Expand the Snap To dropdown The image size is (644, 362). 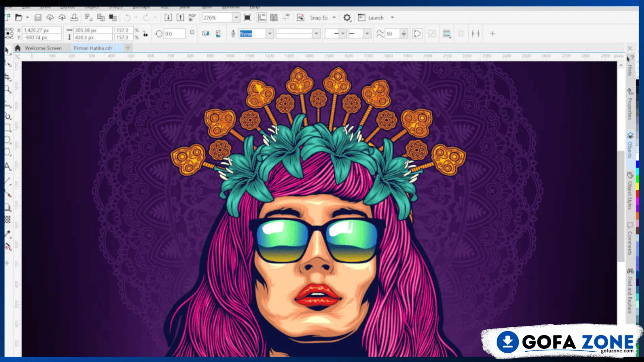pos(334,17)
